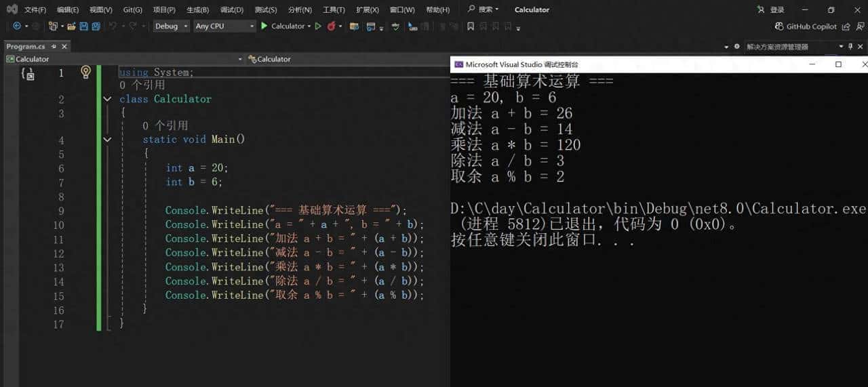Viewport: 868px width, 387px height.
Task: Click the red Hot Reload flame icon
Action: point(332,26)
